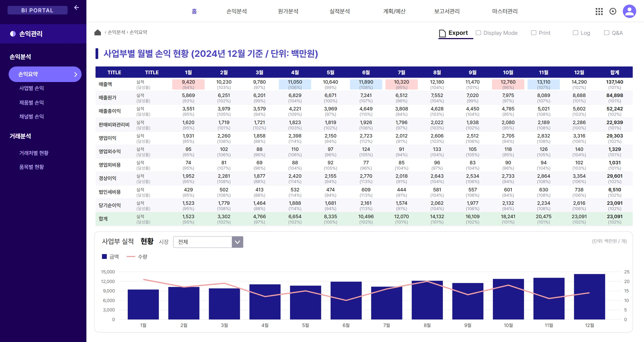Expand 손익요약 chevron in sidebar
Image resolution: width=644 pixels, height=342 pixels.
76,75
